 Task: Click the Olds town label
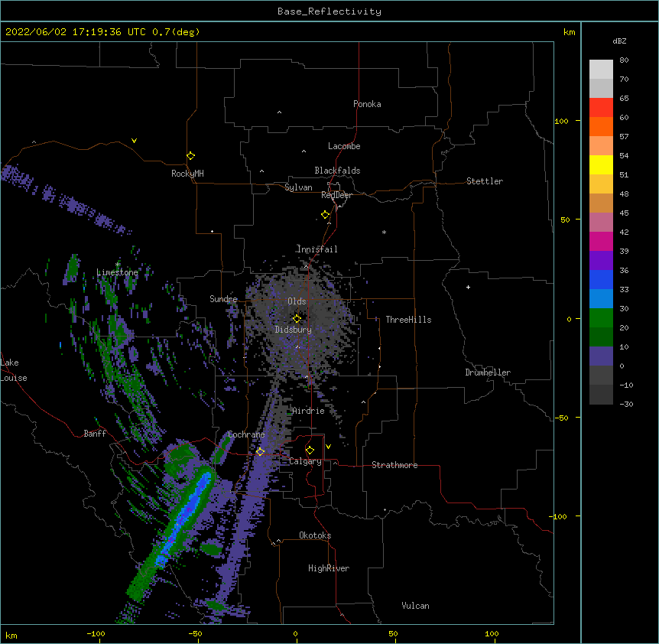[297, 301]
